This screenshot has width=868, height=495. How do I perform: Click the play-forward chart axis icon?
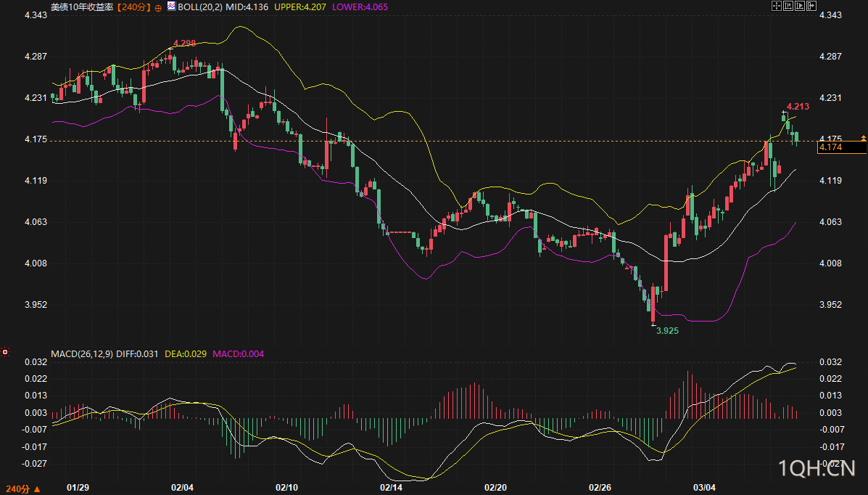[800, 6]
